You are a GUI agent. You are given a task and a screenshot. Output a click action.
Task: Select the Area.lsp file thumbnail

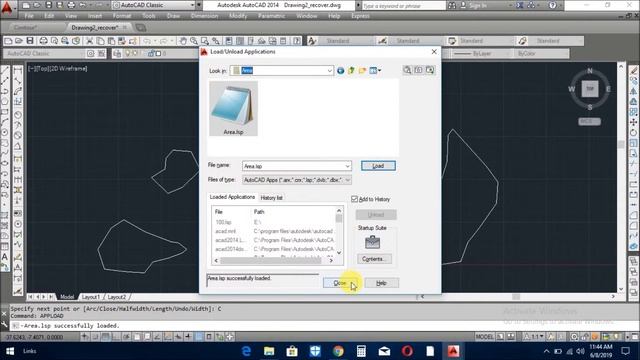(x=233, y=108)
